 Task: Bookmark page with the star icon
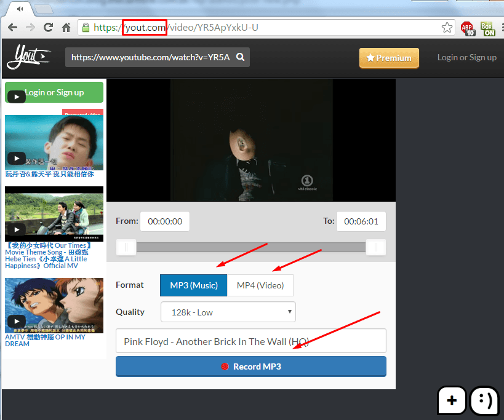click(447, 28)
